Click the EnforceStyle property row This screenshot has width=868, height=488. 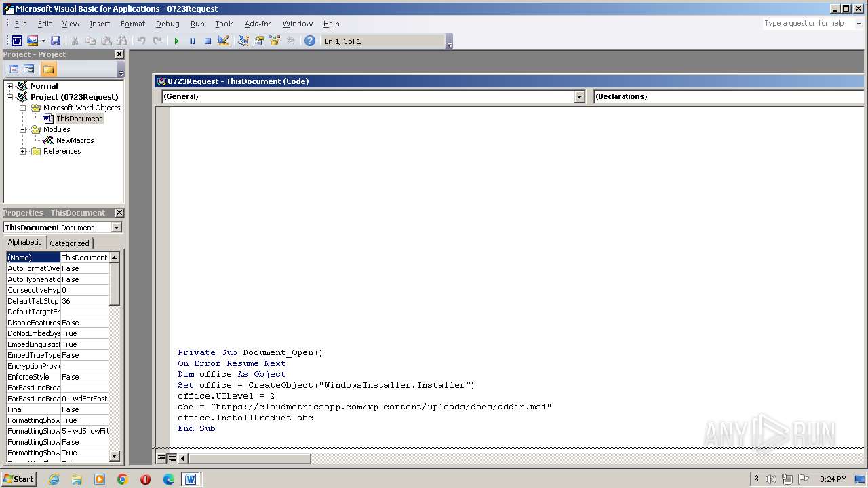pos(58,377)
